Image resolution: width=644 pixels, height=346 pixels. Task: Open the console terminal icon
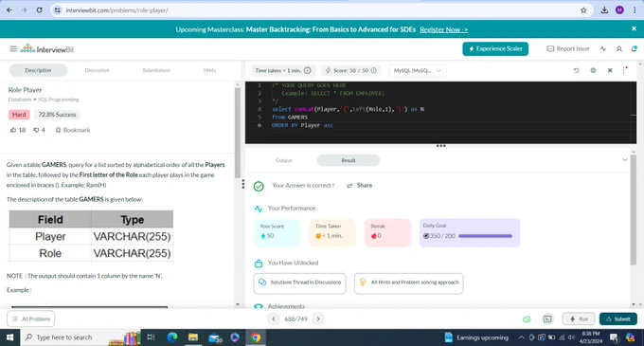(547, 319)
